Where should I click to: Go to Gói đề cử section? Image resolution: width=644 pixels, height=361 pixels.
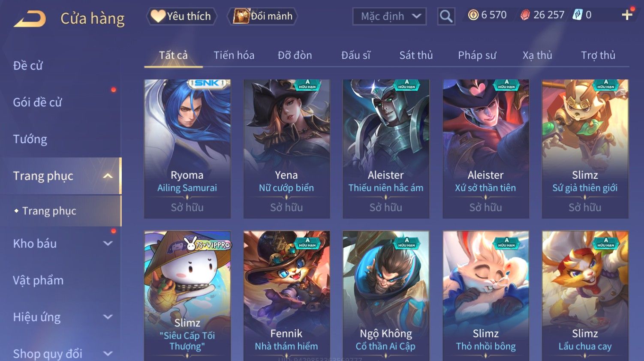tap(37, 102)
